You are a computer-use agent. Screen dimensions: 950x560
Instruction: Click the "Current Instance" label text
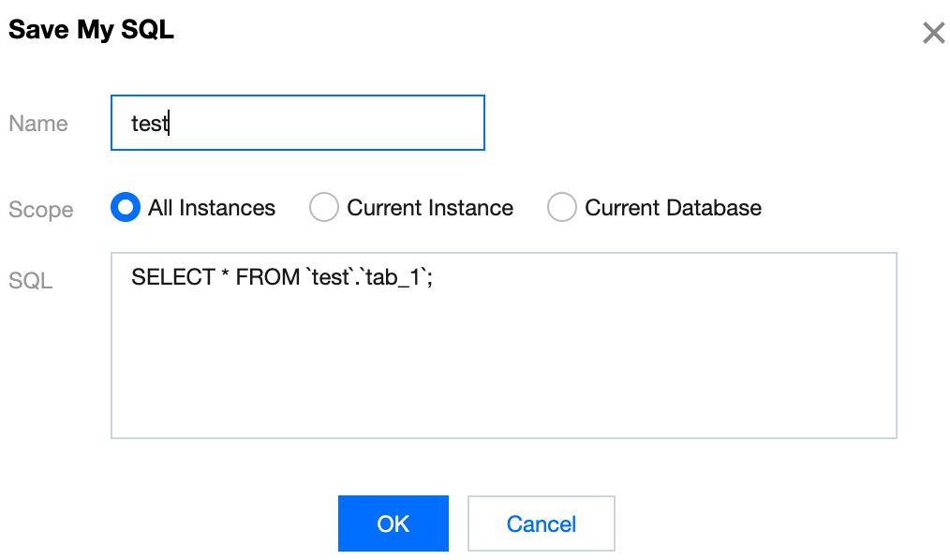tap(430, 208)
